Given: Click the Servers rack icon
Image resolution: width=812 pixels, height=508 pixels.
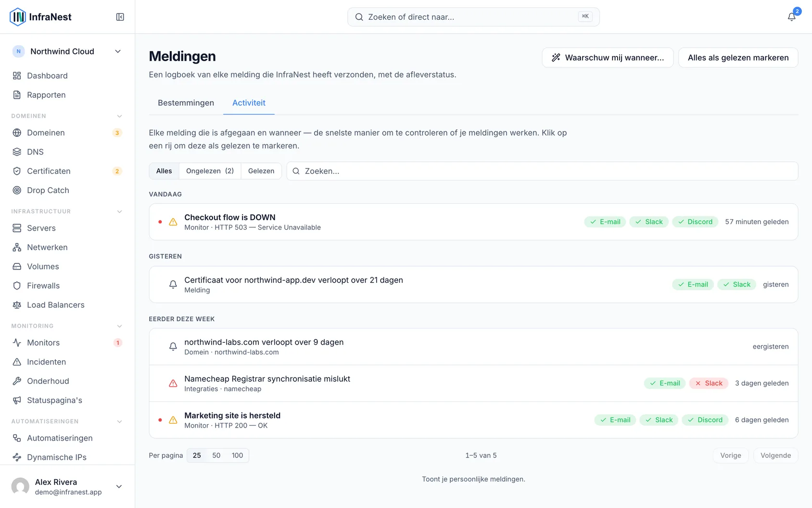Looking at the screenshot, I should (17, 228).
